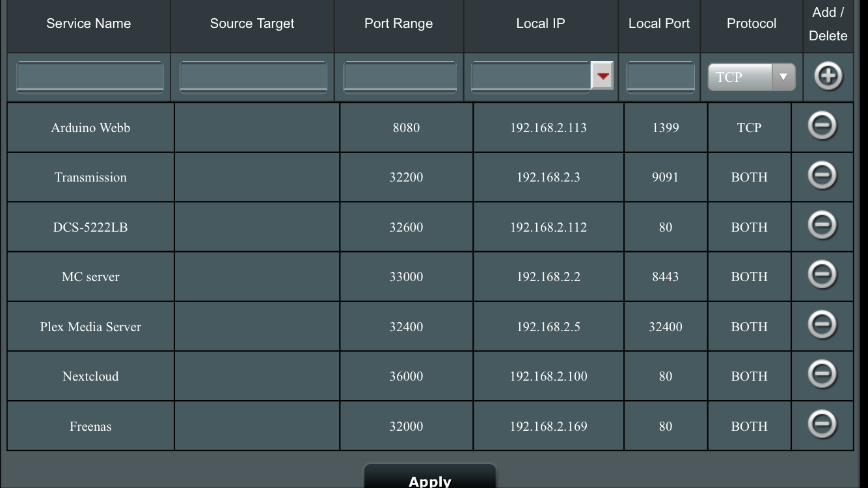
Task: Click port range 36000
Action: point(406,376)
